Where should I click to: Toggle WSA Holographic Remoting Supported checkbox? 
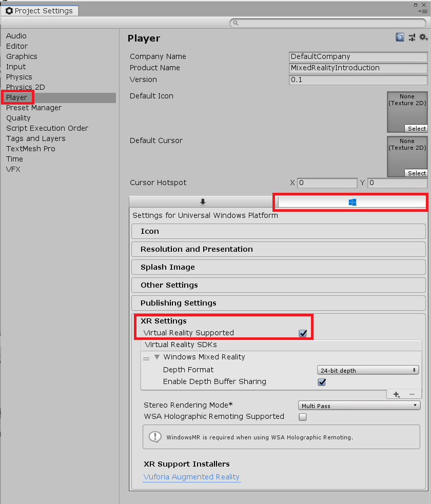pos(303,417)
